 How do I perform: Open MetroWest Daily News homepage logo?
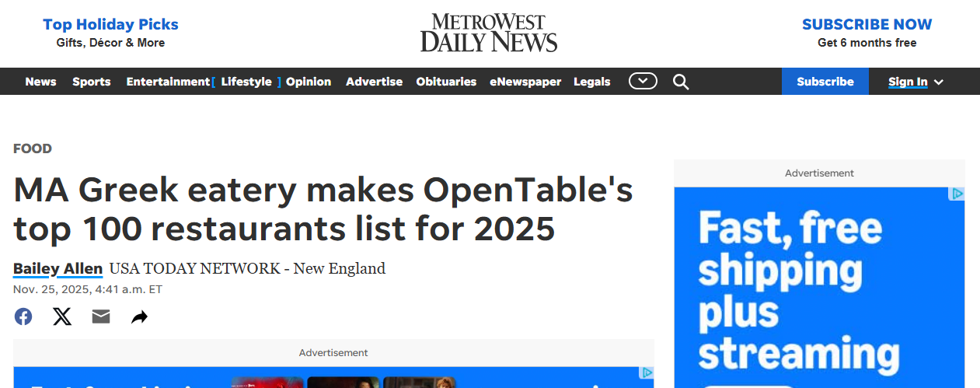(489, 33)
